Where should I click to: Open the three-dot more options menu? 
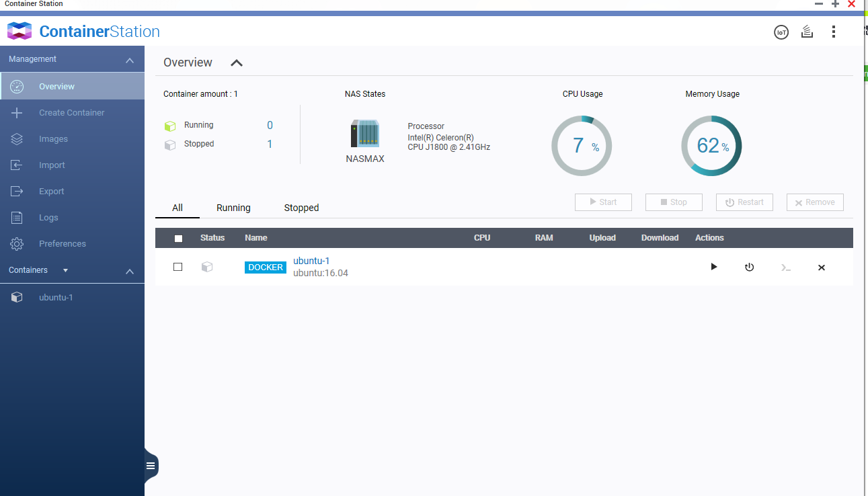834,32
